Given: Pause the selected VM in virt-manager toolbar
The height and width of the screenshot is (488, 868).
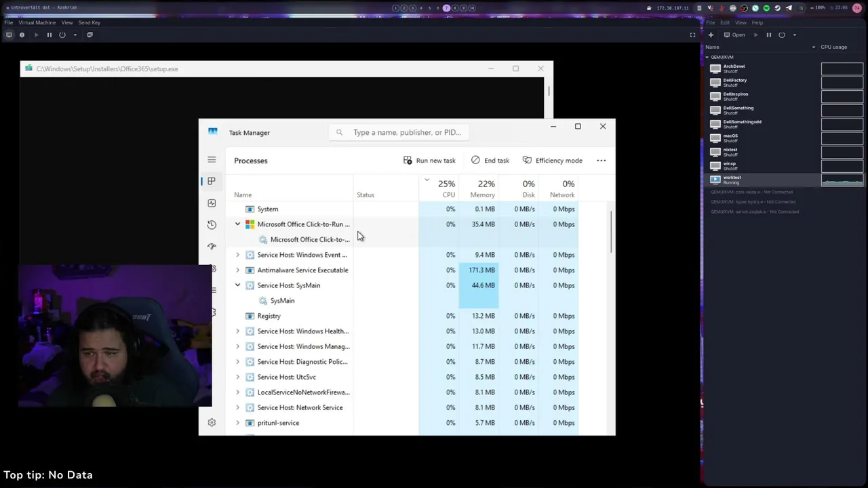Looking at the screenshot, I should (x=768, y=35).
